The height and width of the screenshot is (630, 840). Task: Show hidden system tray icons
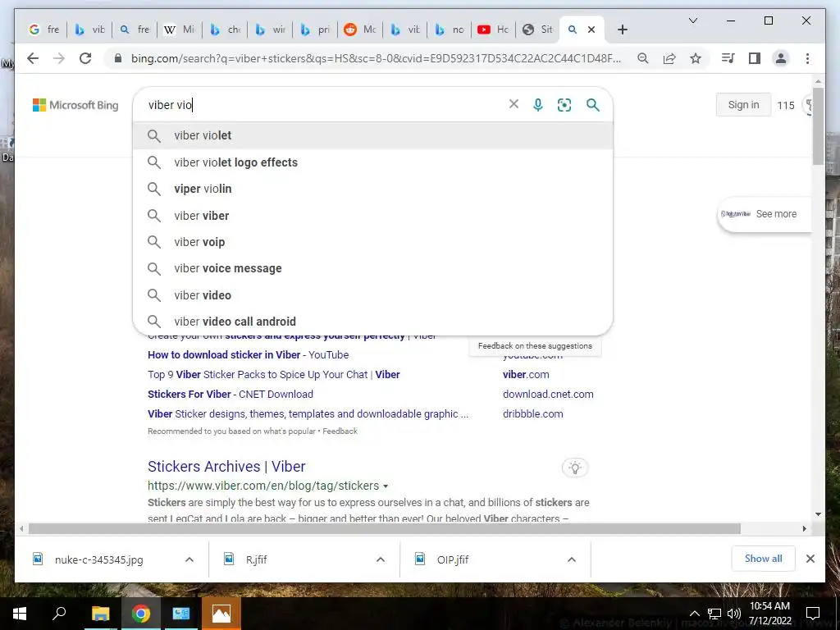tap(694, 614)
